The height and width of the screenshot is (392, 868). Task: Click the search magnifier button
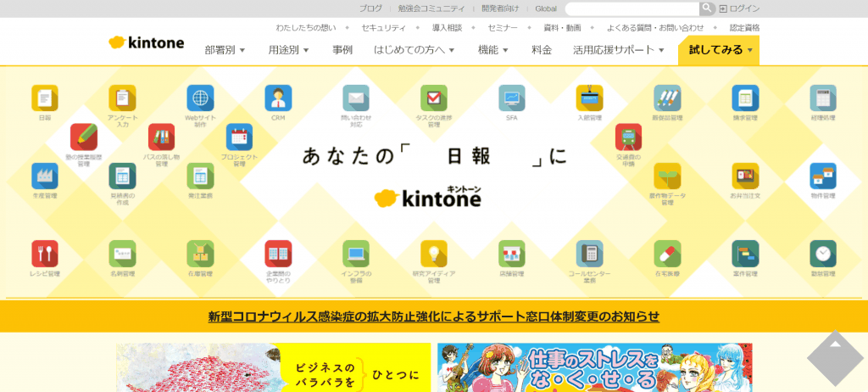(707, 8)
